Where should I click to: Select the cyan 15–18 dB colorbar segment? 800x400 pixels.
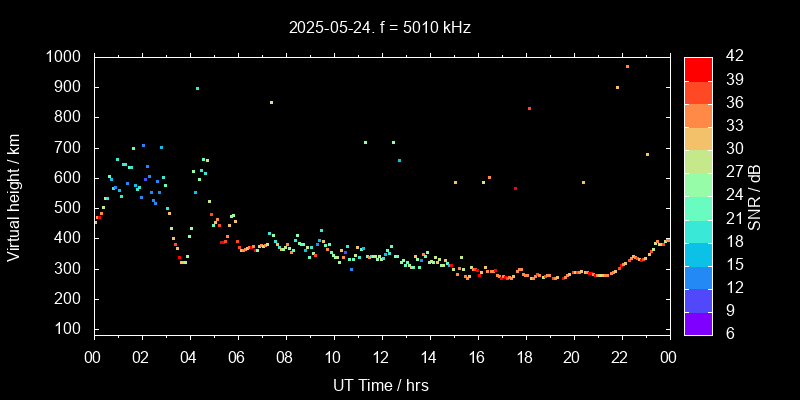pyautogui.click(x=698, y=253)
